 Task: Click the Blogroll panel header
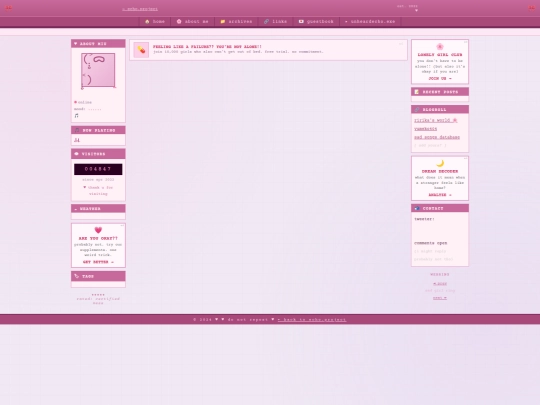[x=440, y=110]
